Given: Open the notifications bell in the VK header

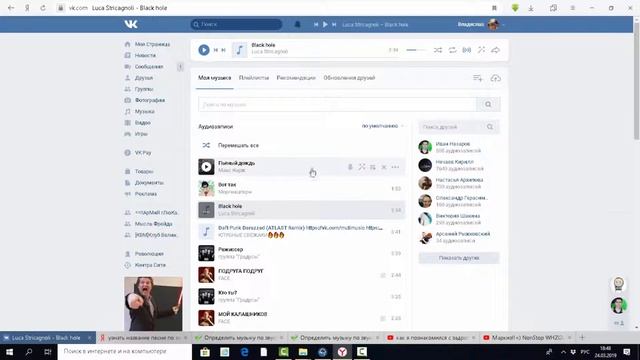Looking at the screenshot, I should (298, 24).
